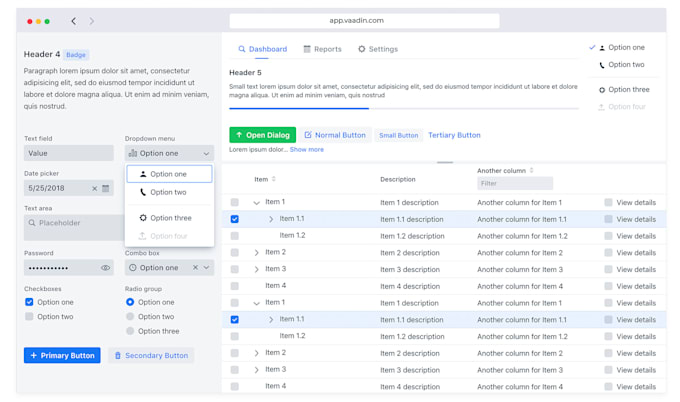Go back with the browser back arrow
The image size is (680, 402).
pyautogui.click(x=74, y=21)
